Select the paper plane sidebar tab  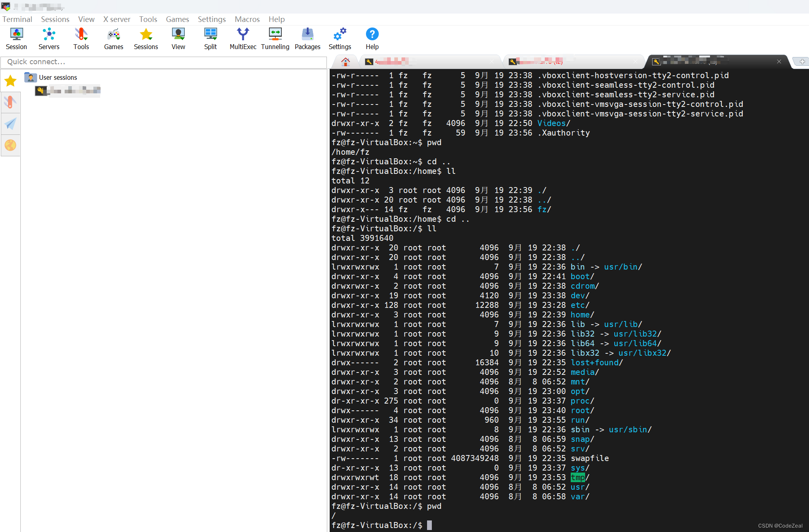tap(10, 124)
